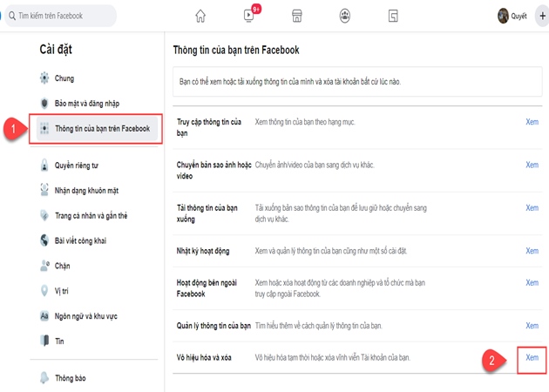Click the Vị trí location pin icon
The image size is (549, 392).
point(44,290)
